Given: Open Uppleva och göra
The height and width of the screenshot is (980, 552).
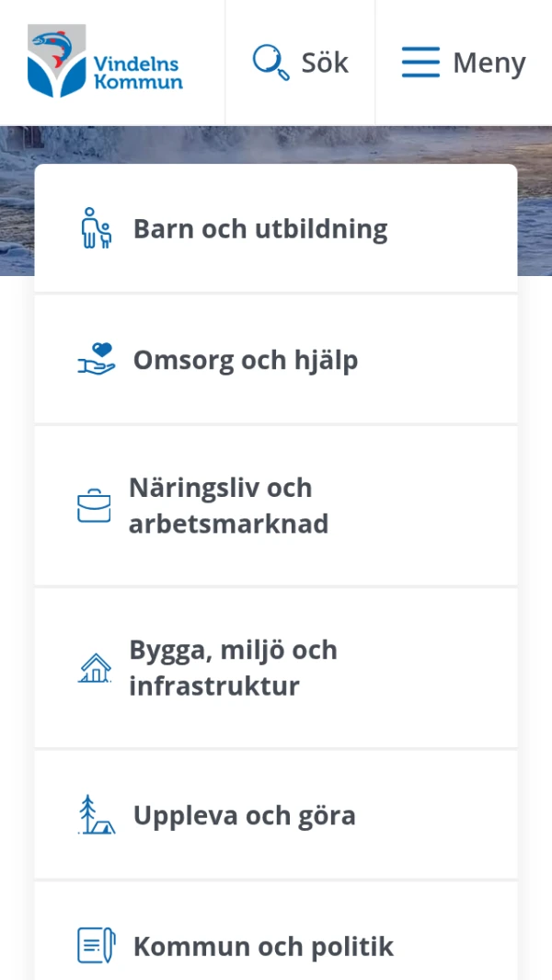Looking at the screenshot, I should pyautogui.click(x=245, y=815).
